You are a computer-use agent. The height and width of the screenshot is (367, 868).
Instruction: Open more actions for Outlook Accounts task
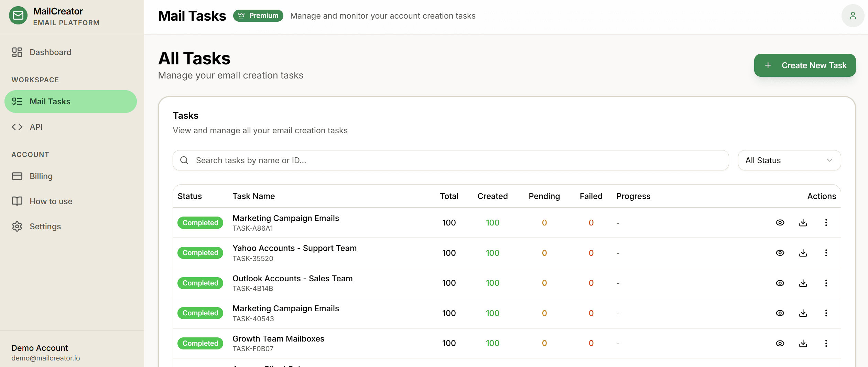(x=826, y=283)
